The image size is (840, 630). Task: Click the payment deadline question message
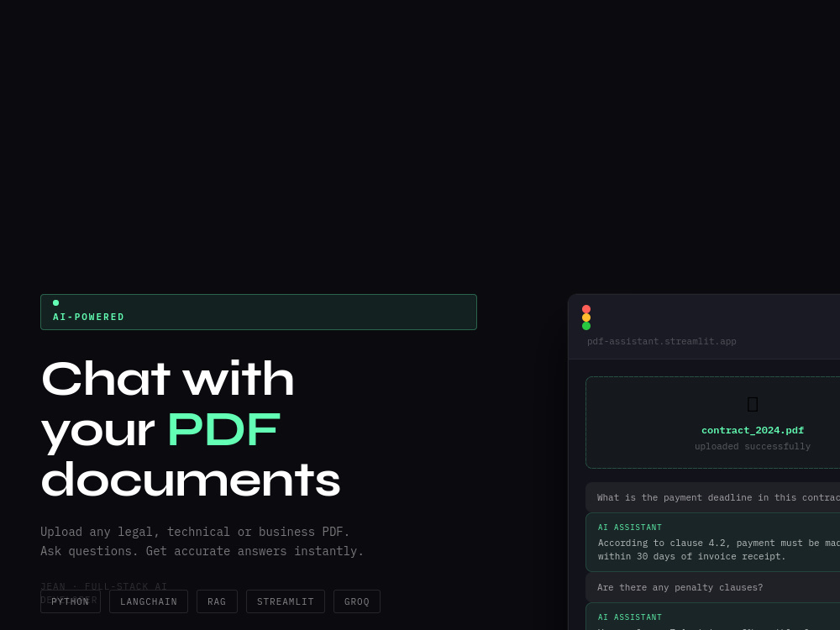tap(712, 497)
